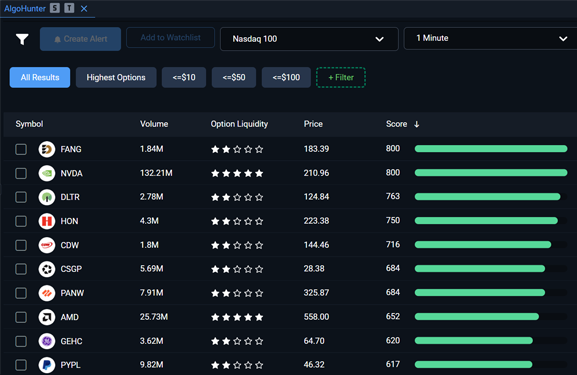577x375 pixels.
Task: Select the All Results filter tab
Action: [40, 77]
